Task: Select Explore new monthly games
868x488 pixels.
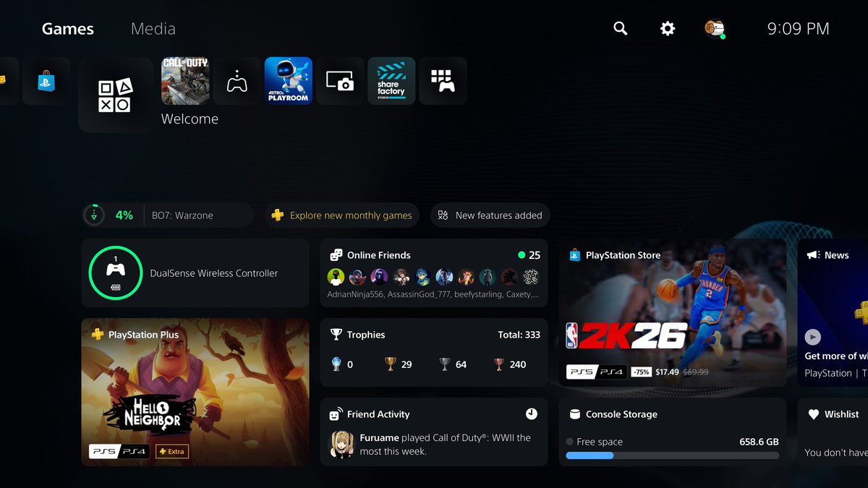Action: tap(342, 215)
